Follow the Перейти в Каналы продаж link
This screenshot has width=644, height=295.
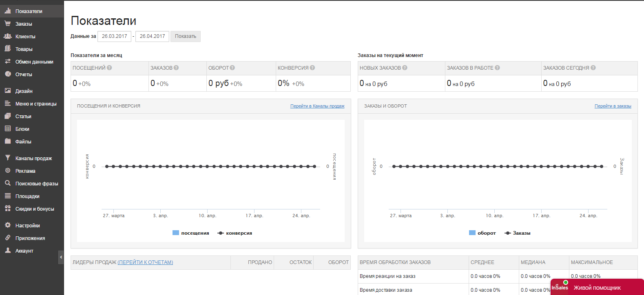click(317, 106)
